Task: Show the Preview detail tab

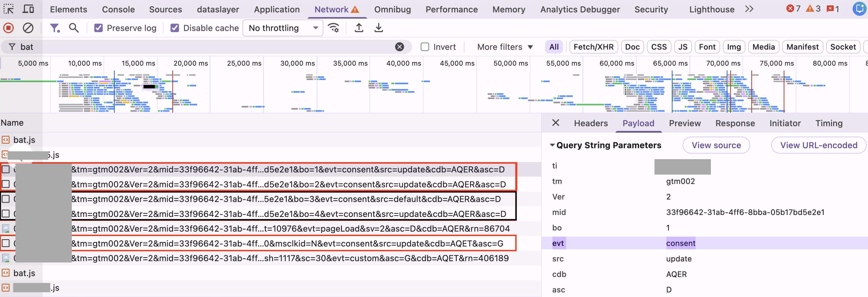Action: coord(685,123)
